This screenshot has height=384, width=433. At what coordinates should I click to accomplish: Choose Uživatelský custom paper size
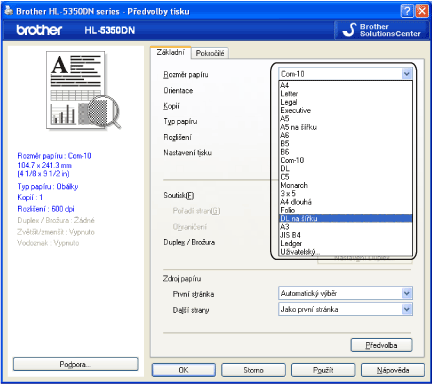point(345,252)
